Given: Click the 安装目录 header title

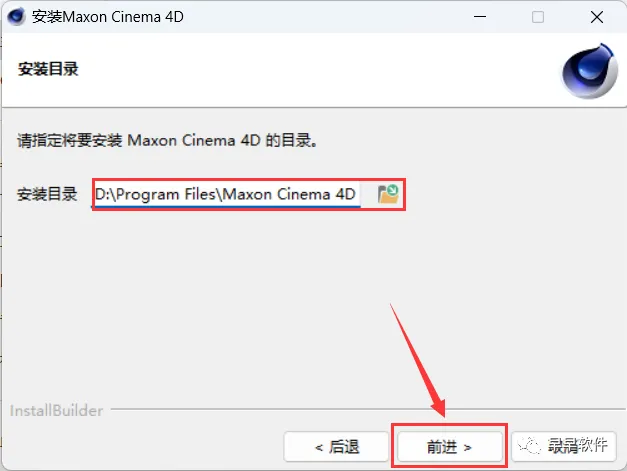Looking at the screenshot, I should click(48, 69).
